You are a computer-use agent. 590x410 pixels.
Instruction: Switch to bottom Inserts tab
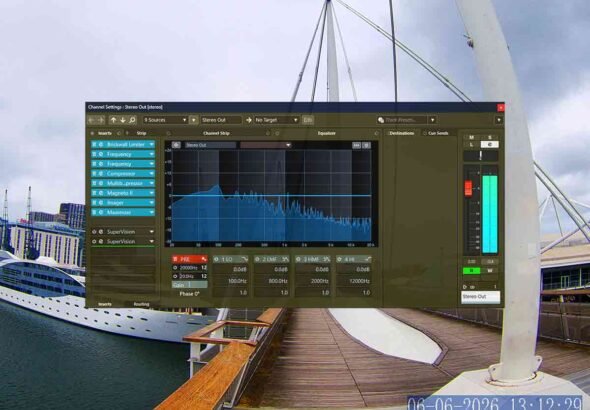coord(105,304)
